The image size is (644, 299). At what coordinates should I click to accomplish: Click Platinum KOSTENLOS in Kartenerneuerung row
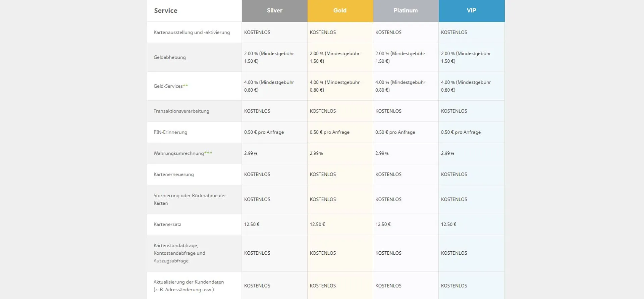click(388, 175)
